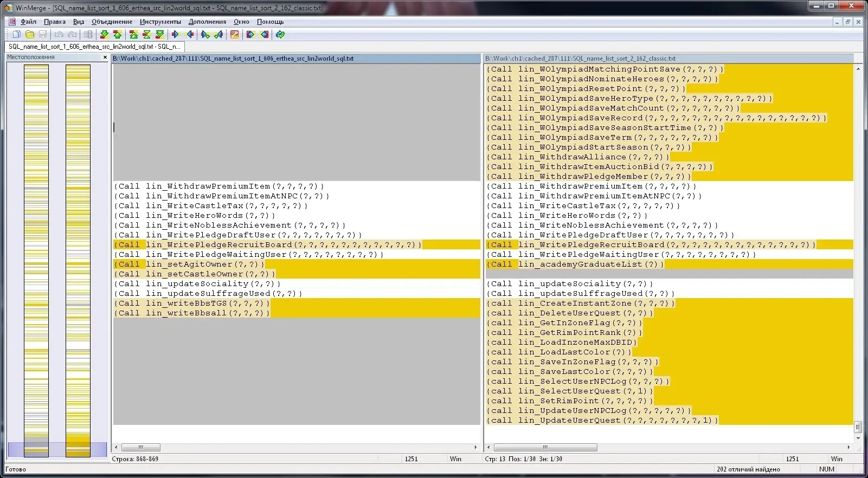Close the inner document window
The image size is (868, 478).
pos(858,22)
